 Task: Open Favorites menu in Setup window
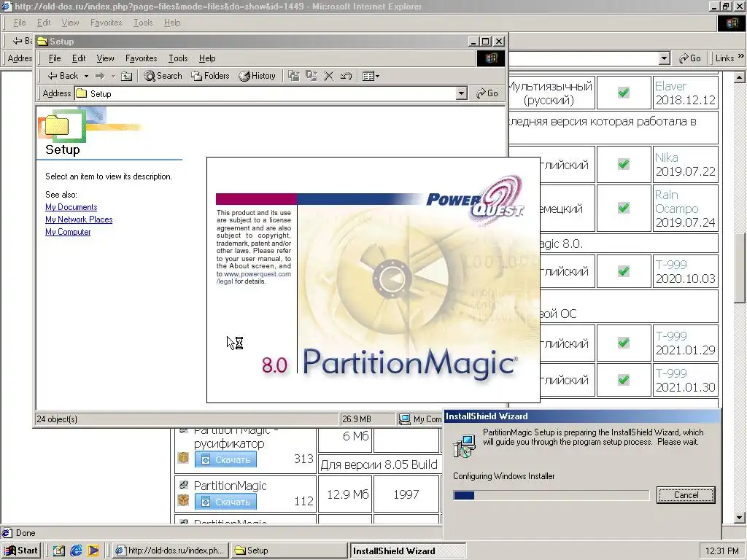point(141,58)
